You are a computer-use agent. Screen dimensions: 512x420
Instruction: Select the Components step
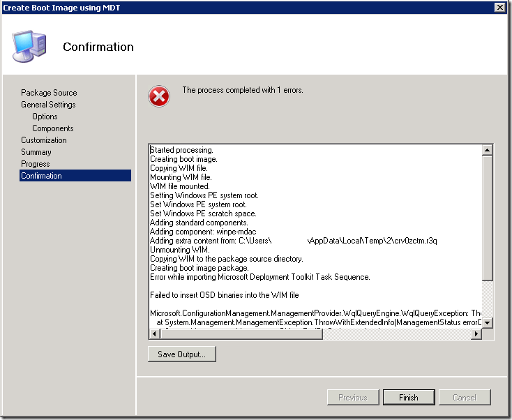[52, 128]
